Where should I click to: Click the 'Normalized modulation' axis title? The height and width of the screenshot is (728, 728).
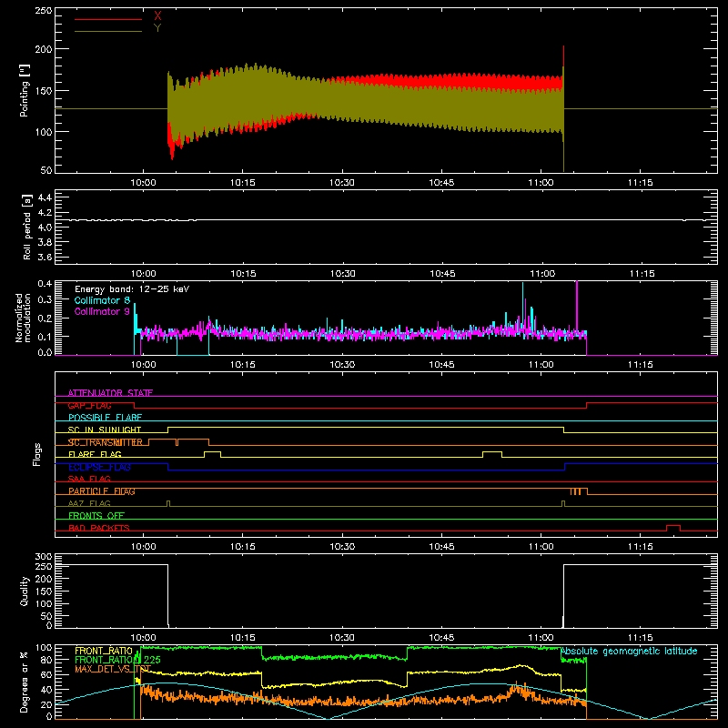click(x=23, y=318)
